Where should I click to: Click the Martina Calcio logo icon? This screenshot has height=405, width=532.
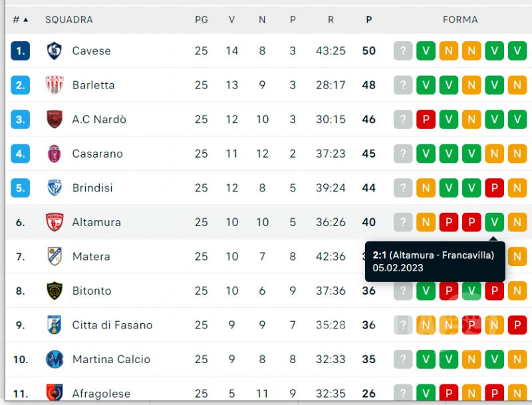[55, 359]
